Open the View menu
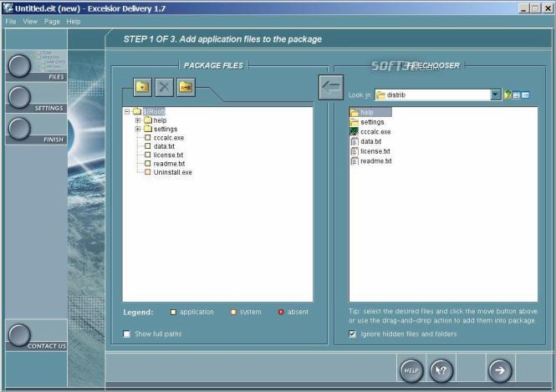This screenshot has width=556, height=392. [x=30, y=22]
